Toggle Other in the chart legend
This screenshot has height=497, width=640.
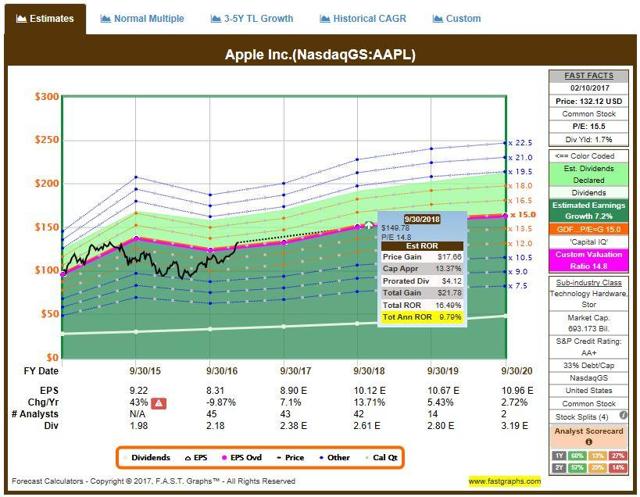point(335,457)
